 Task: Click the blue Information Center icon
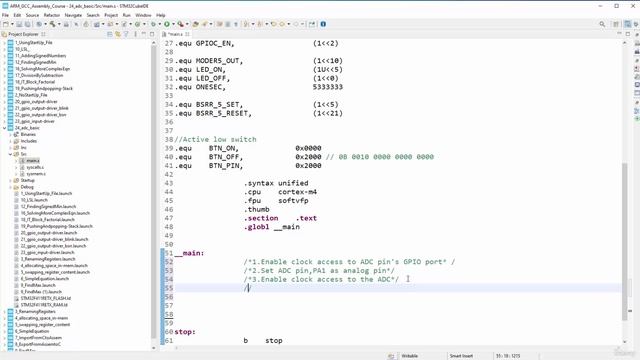click(x=323, y=24)
